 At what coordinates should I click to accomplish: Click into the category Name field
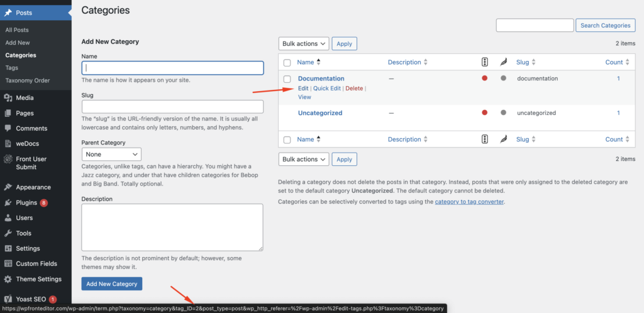[x=172, y=68]
